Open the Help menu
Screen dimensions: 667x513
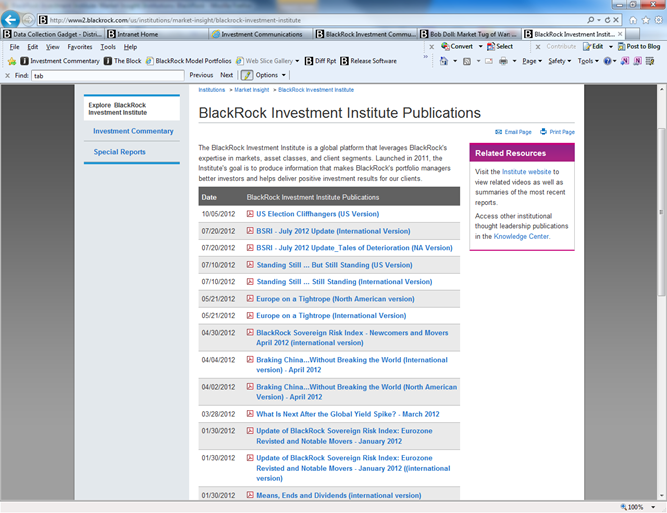[130, 47]
